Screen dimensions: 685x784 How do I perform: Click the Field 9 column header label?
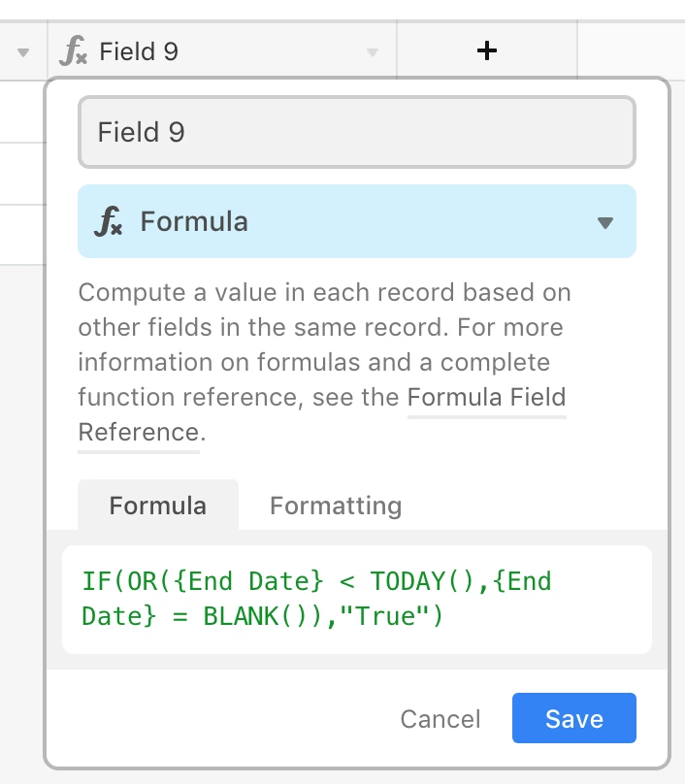point(139,51)
